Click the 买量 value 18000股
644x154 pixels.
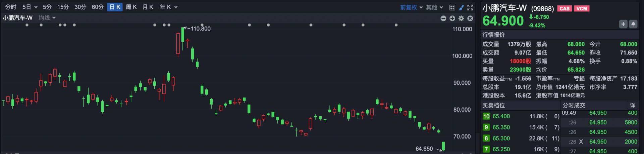point(521,61)
